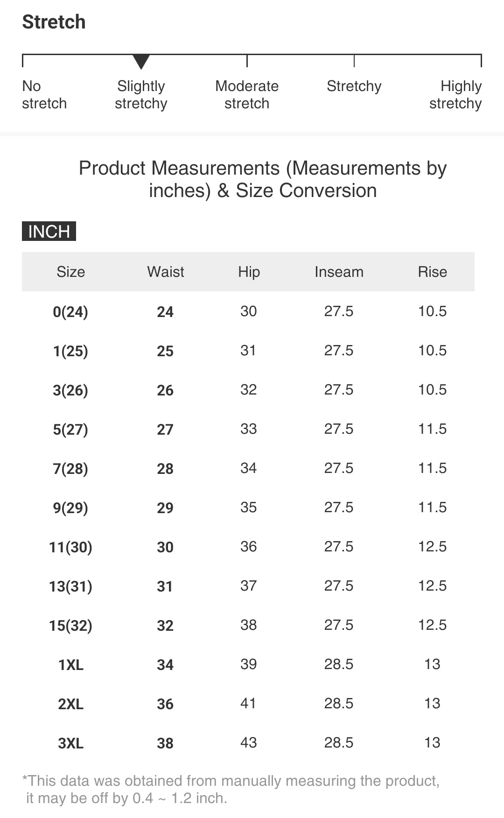
Task: Select the INCH unit tab
Action: [x=49, y=231]
